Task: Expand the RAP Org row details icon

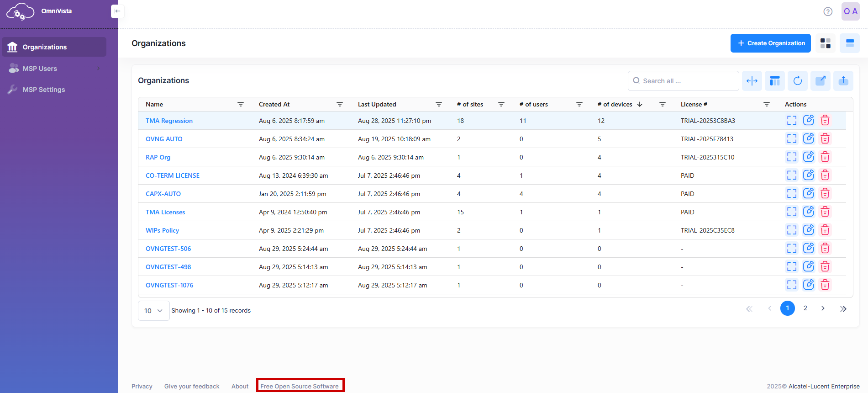Action: (x=791, y=157)
